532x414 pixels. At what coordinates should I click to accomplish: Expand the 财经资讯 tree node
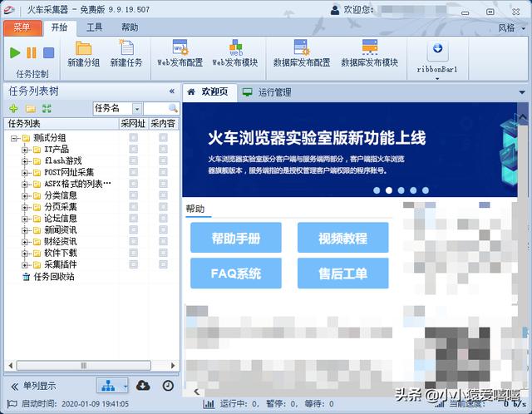[x=25, y=242]
